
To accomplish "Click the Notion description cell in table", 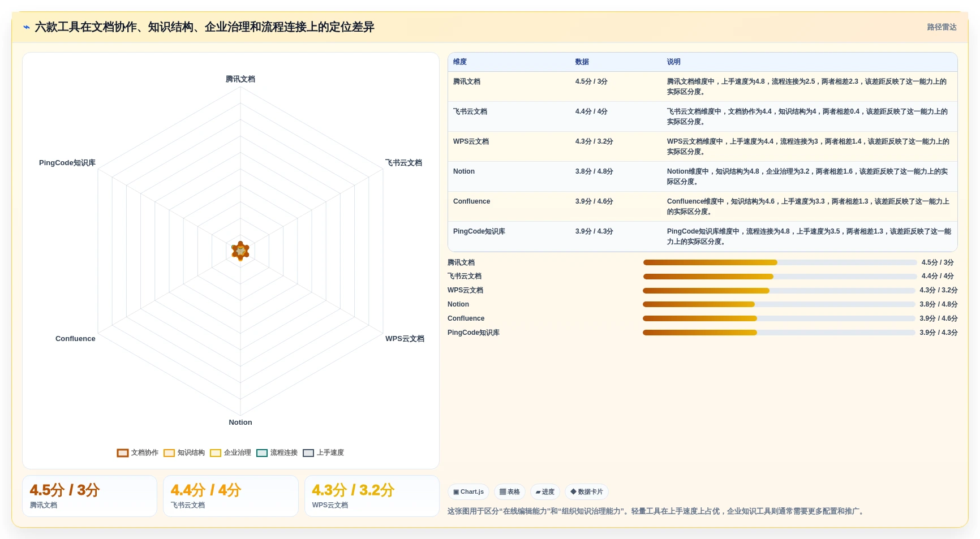I will point(809,177).
